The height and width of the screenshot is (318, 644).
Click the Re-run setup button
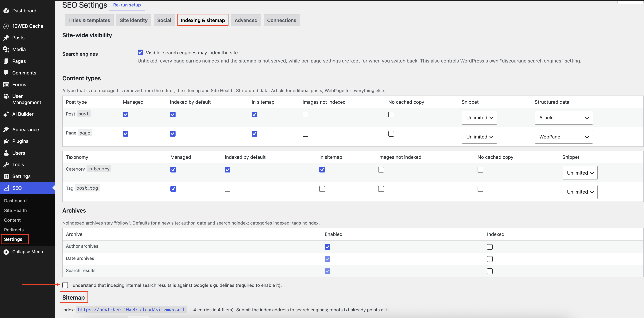tap(127, 5)
